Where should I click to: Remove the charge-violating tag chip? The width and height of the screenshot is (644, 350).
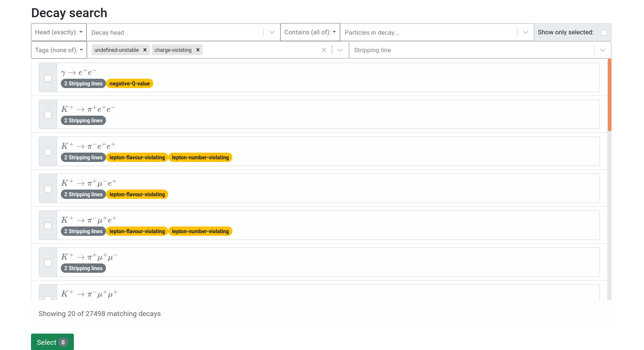click(x=198, y=50)
